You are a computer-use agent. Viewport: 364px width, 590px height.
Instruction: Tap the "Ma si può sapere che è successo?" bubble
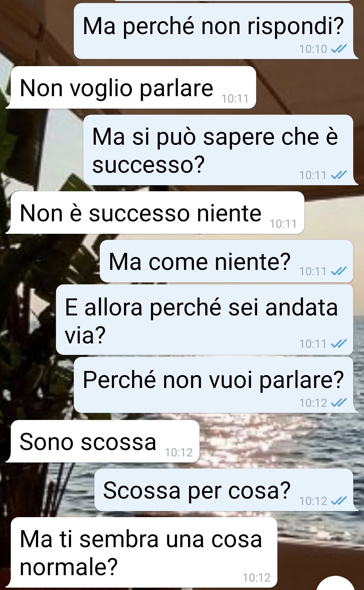pos(220,150)
